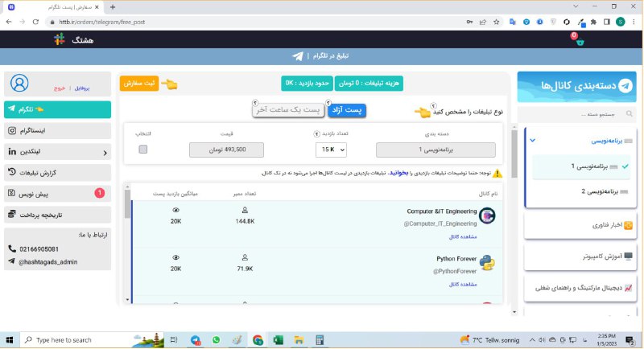Open File Explorer from the taskbar
644x349 pixels.
tap(299, 340)
